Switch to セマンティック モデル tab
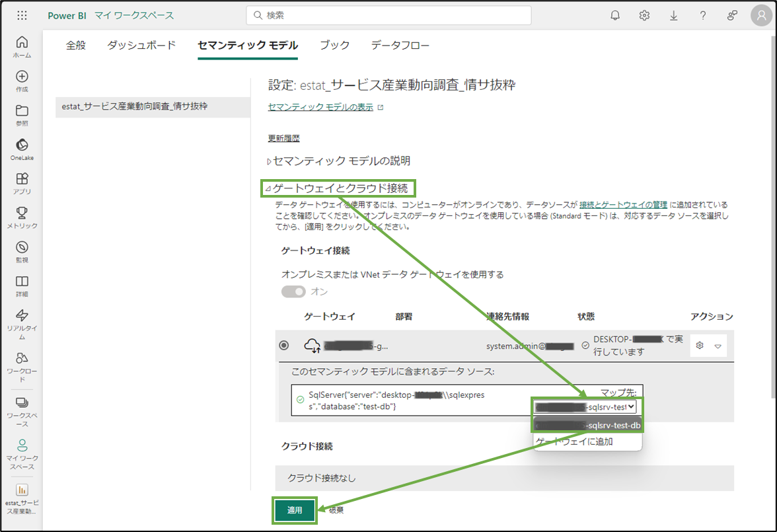This screenshot has height=532, width=777. [x=248, y=45]
